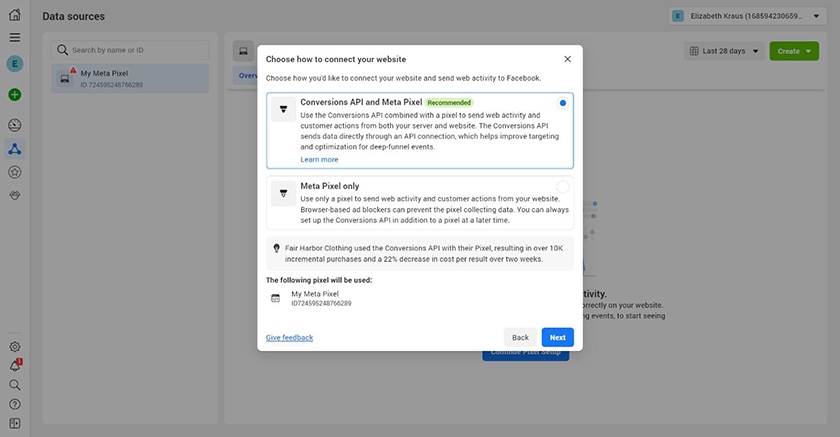Click the 'Data sources' page heading
Screen dimensions: 840x437
tap(73, 16)
